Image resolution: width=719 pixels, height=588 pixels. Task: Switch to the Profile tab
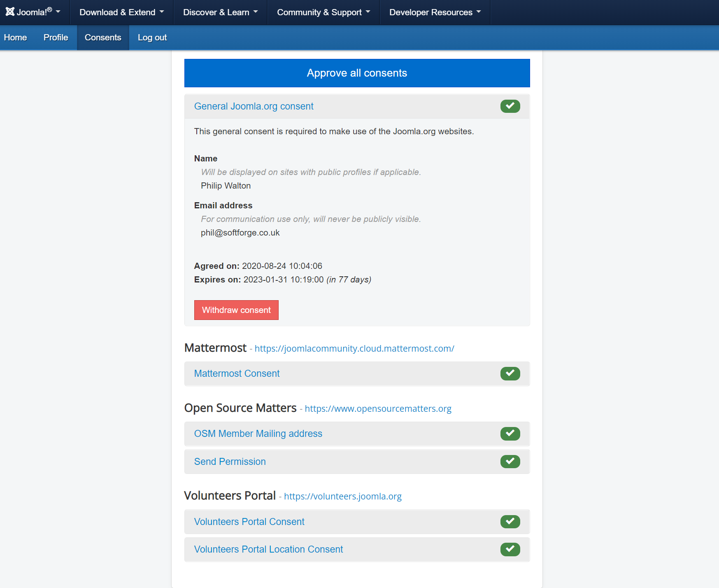56,37
